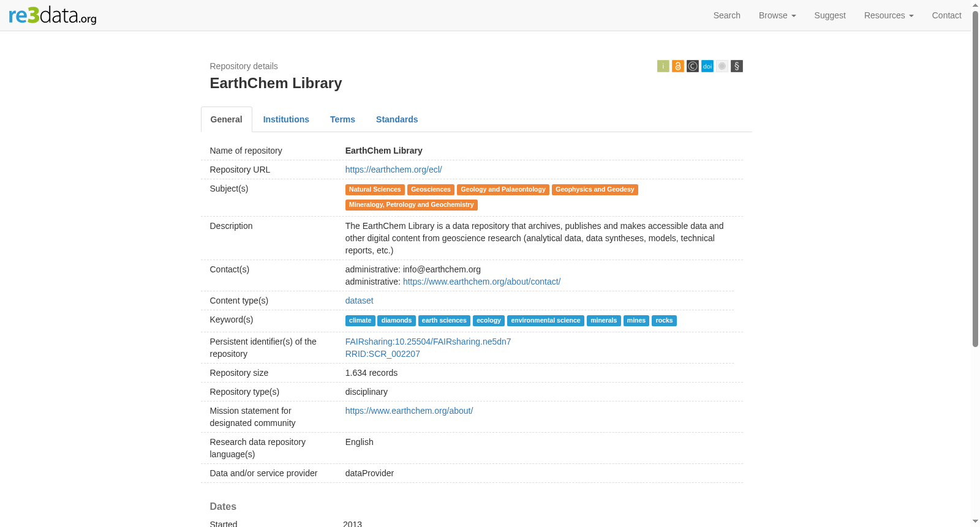
Task: Click the dataset content type link
Action: coord(359,301)
